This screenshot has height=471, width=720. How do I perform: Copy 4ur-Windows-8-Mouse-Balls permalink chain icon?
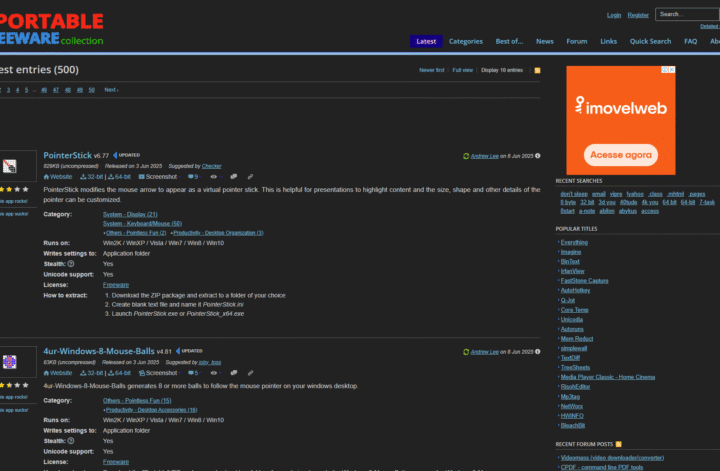pyautogui.click(x=250, y=372)
